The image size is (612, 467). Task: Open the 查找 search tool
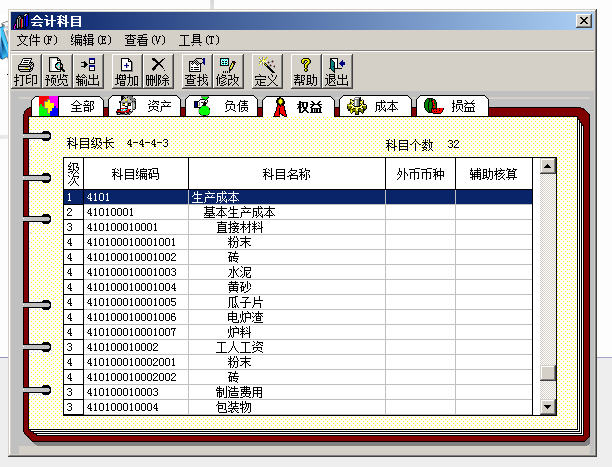[x=197, y=71]
